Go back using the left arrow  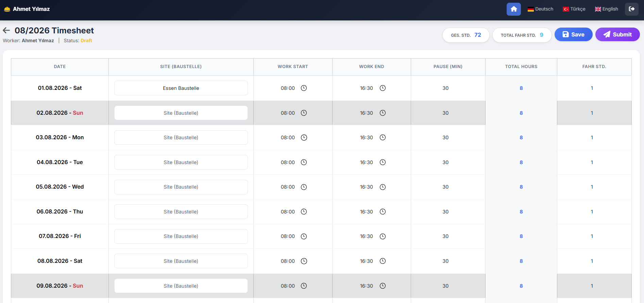point(6,30)
